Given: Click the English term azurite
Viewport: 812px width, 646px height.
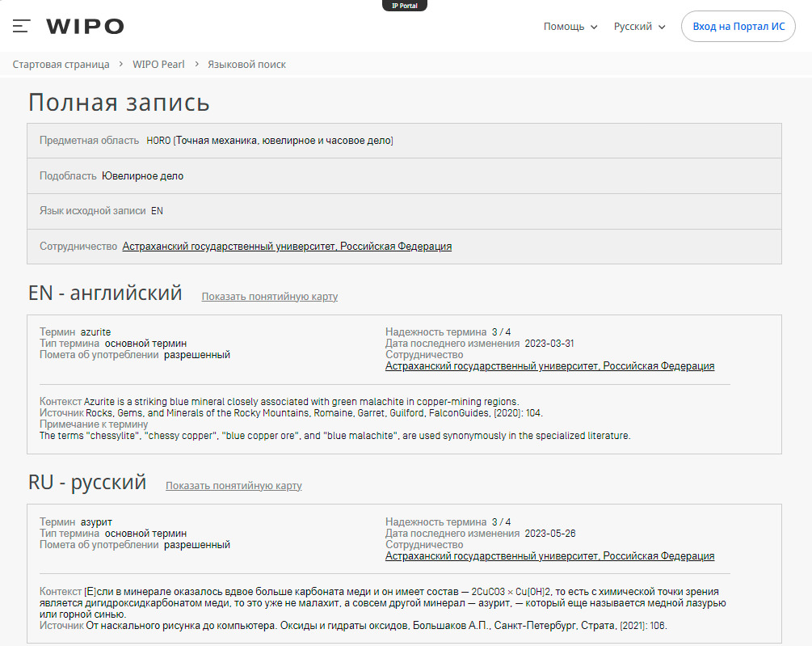Looking at the screenshot, I should tap(95, 332).
